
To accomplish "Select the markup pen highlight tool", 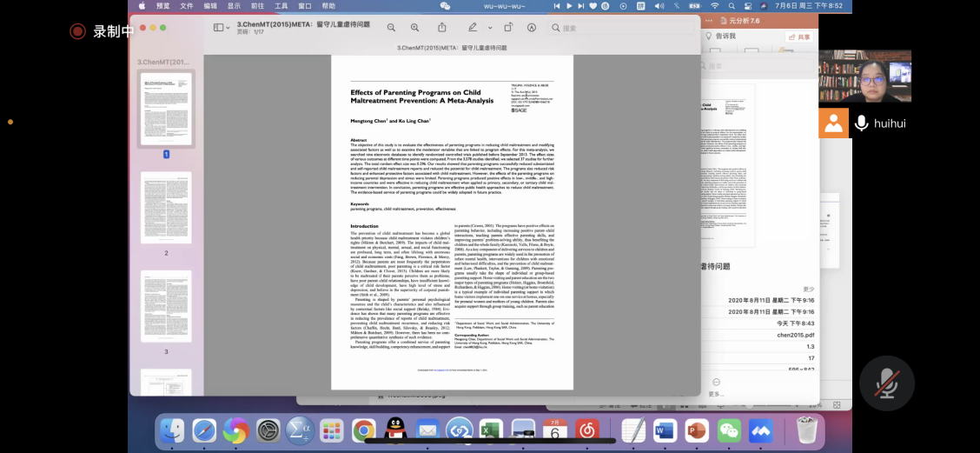I will 472,28.
